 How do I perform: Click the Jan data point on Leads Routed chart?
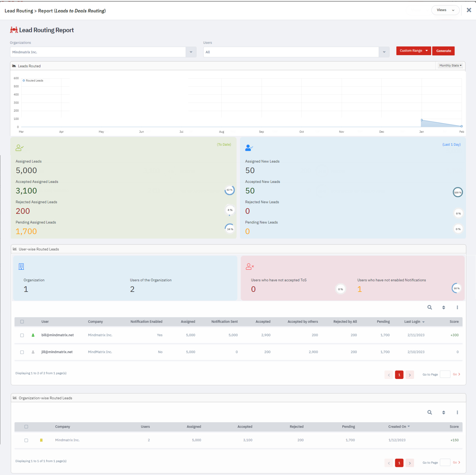click(422, 120)
